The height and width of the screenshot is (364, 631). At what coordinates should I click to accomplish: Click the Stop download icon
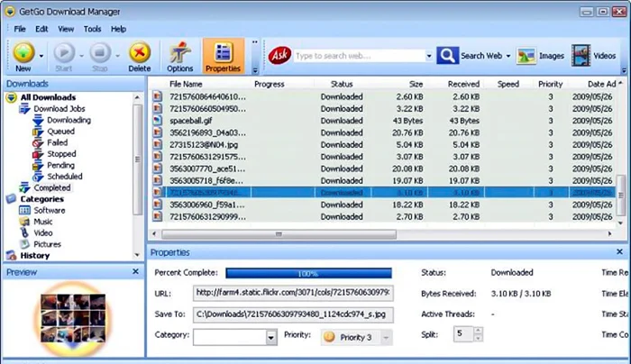tap(100, 52)
